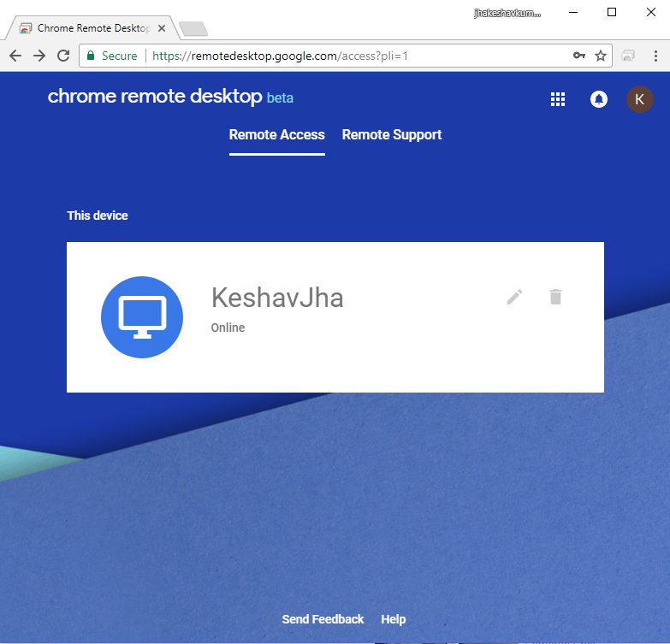Click the address bar URL field

point(345,56)
